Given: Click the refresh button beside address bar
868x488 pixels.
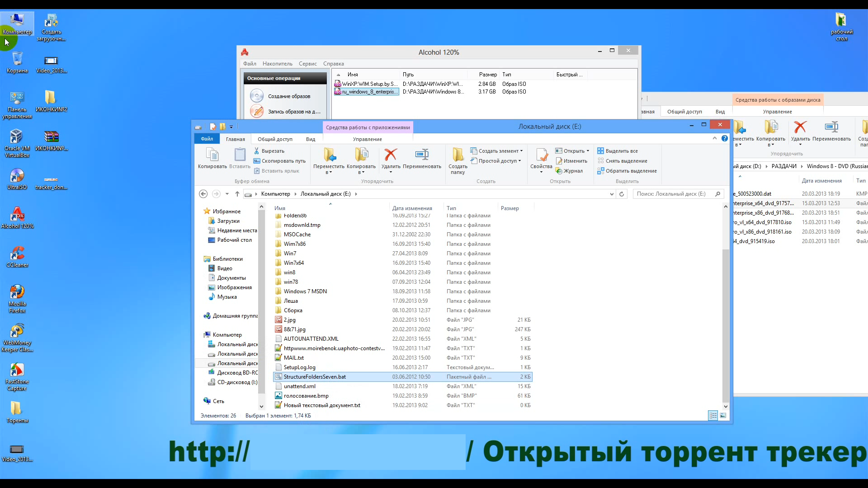Looking at the screenshot, I should tap(622, 194).
